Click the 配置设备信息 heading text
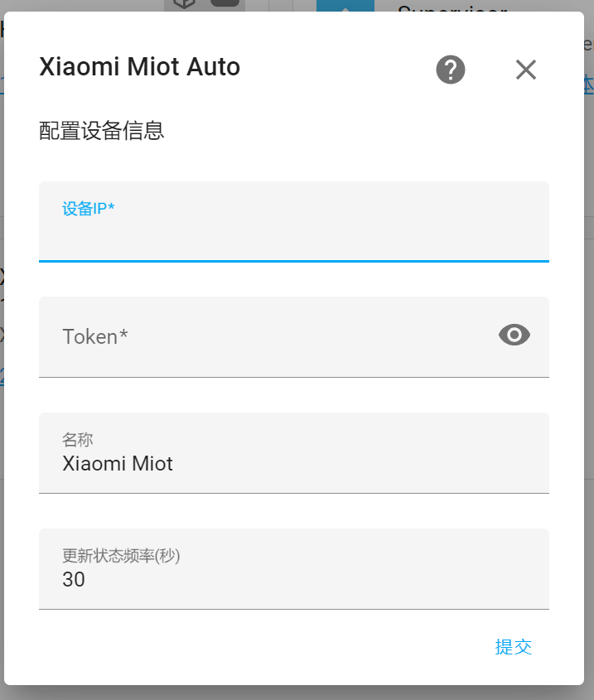The image size is (594, 700). tap(101, 131)
